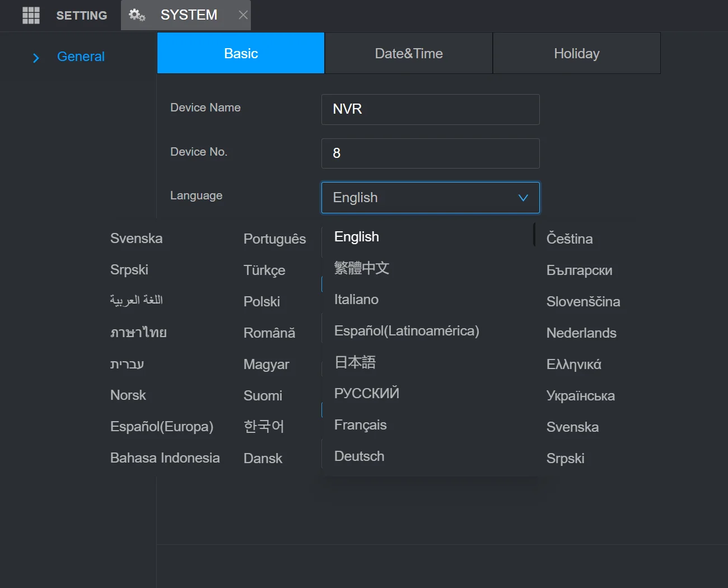Open the Language dropdown arrow
Image resolution: width=728 pixels, height=588 pixels.
tap(522, 198)
